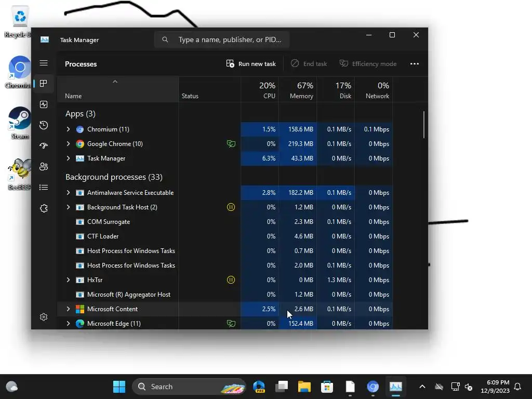The image size is (532, 399).
Task: Open Task Manager settings gear
Action: click(x=44, y=317)
